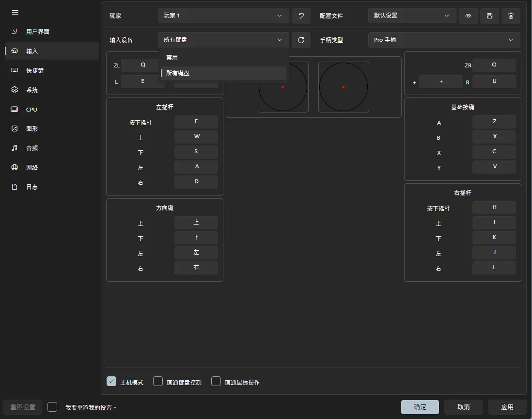
Task: Open the 音频 audio settings page
Action: pyautogui.click(x=31, y=148)
